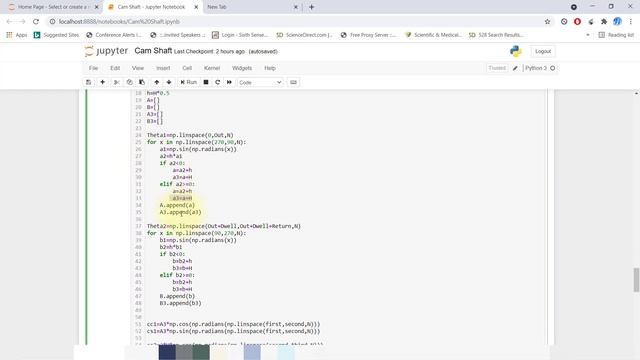The width and height of the screenshot is (640, 360).
Task: Go back in browser history
Action: tap(9, 22)
